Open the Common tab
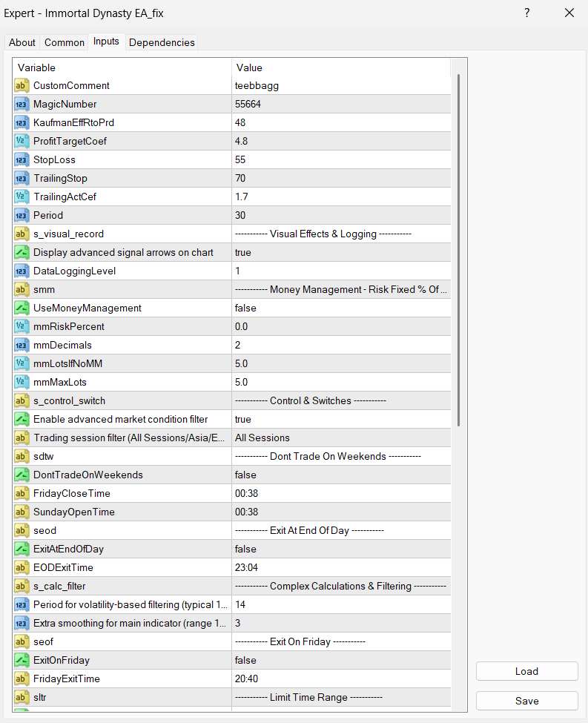 (x=65, y=42)
